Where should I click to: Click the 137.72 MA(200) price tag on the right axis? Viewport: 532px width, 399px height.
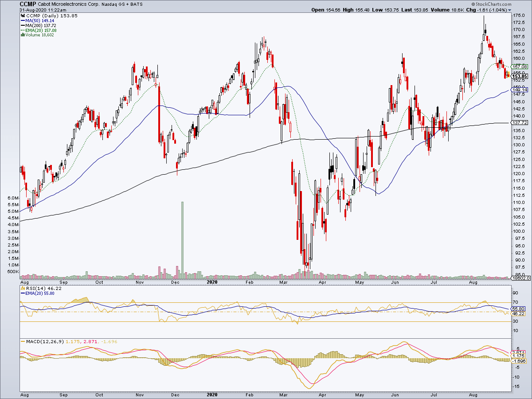click(x=519, y=122)
